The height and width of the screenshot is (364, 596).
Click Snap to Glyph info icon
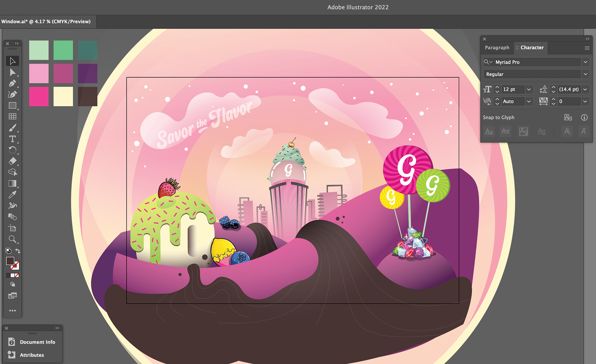584,117
